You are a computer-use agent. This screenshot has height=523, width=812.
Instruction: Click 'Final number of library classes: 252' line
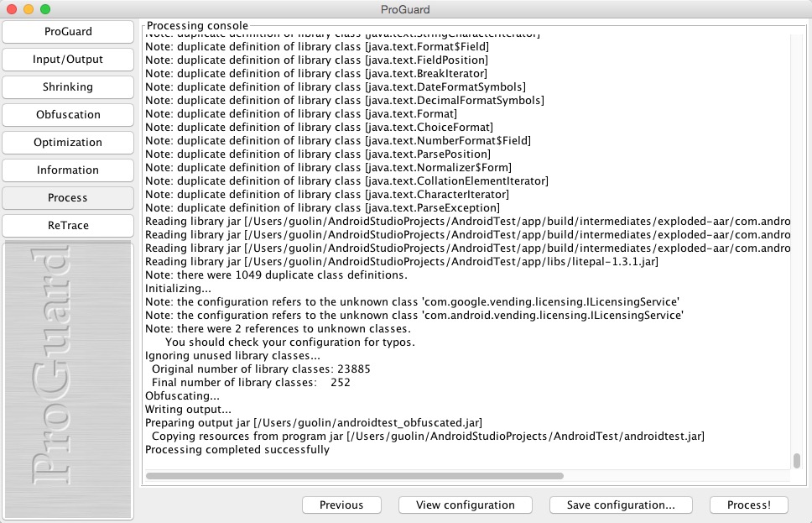251,383
